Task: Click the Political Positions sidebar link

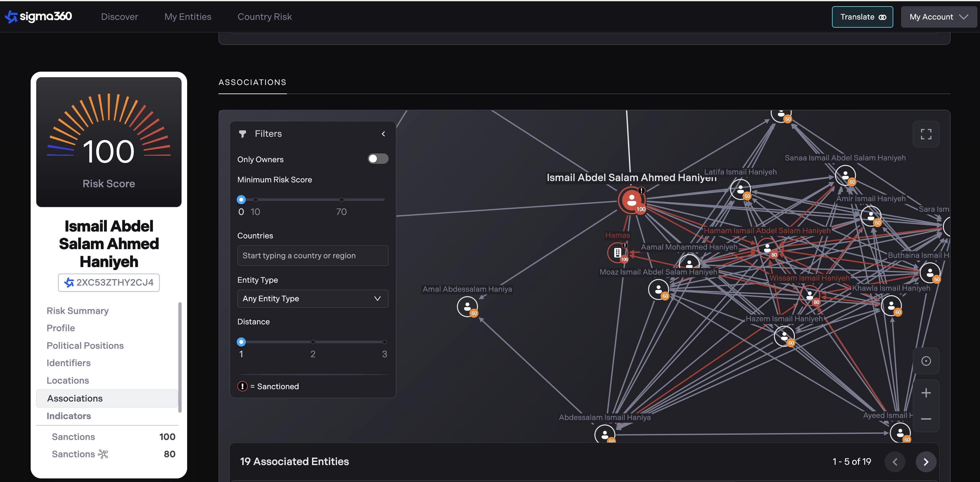Action: point(85,346)
